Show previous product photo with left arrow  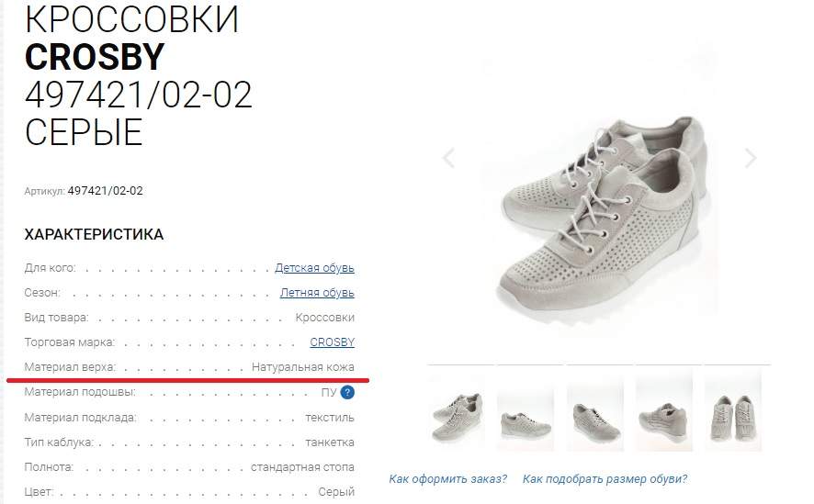pyautogui.click(x=449, y=158)
